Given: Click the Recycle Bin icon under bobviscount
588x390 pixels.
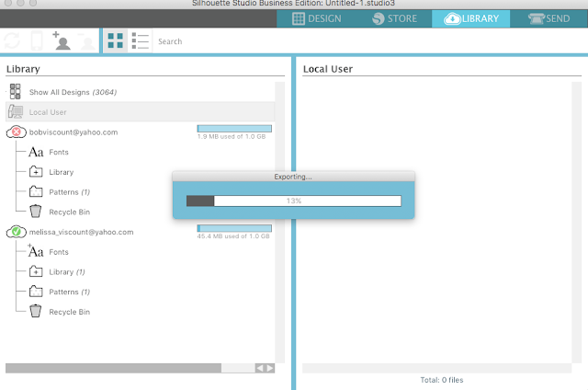Looking at the screenshot, I should click(x=35, y=211).
